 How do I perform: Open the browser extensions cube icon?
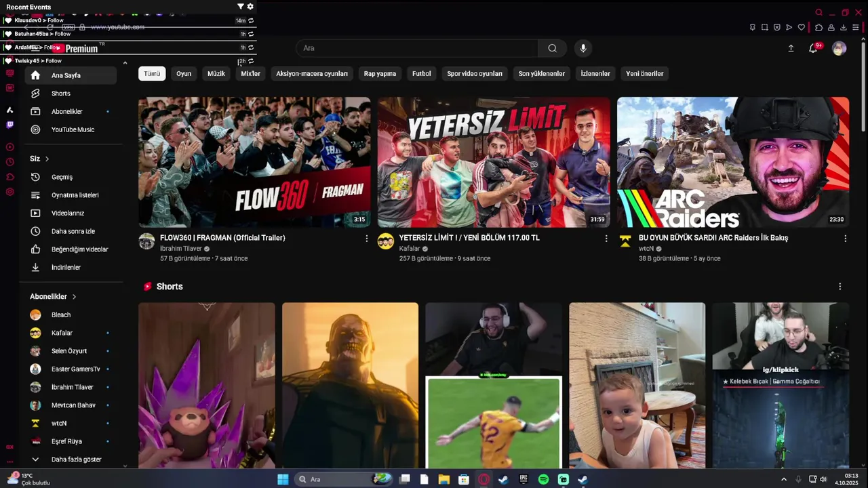[818, 28]
